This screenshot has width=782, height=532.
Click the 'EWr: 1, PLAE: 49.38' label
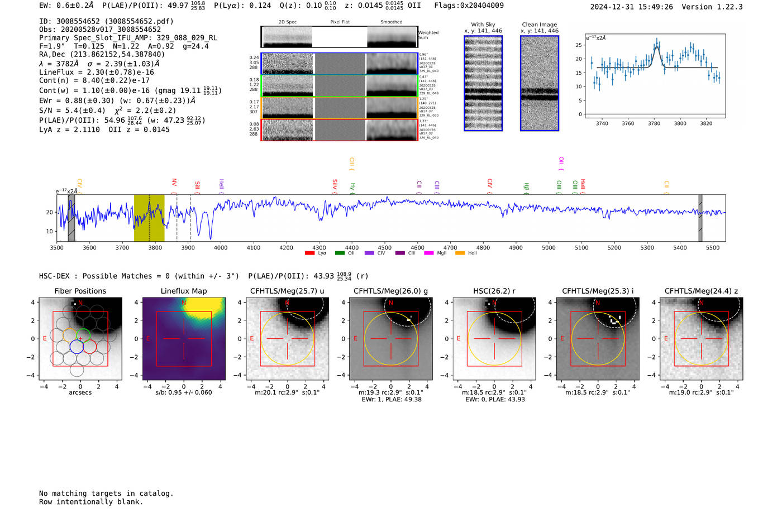[392, 400]
